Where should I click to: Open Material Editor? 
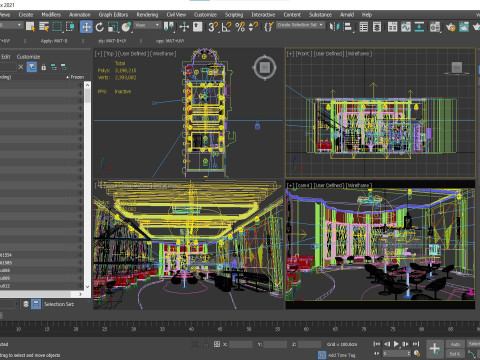point(435,27)
